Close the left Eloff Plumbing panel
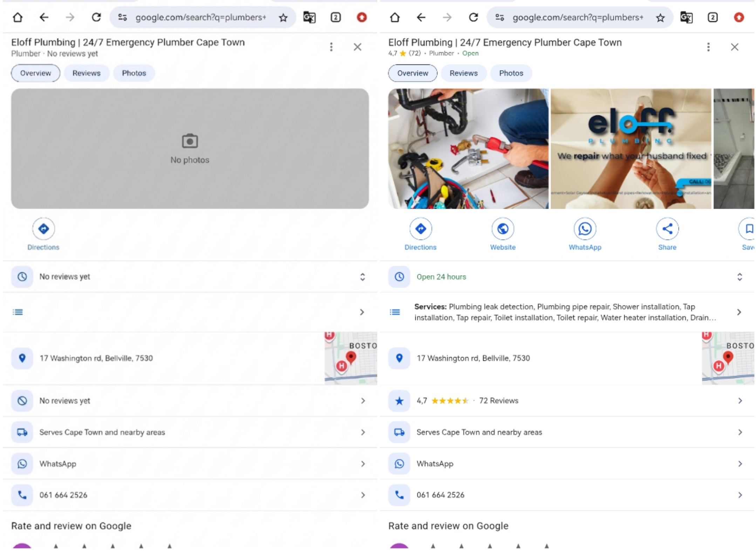 pos(357,47)
